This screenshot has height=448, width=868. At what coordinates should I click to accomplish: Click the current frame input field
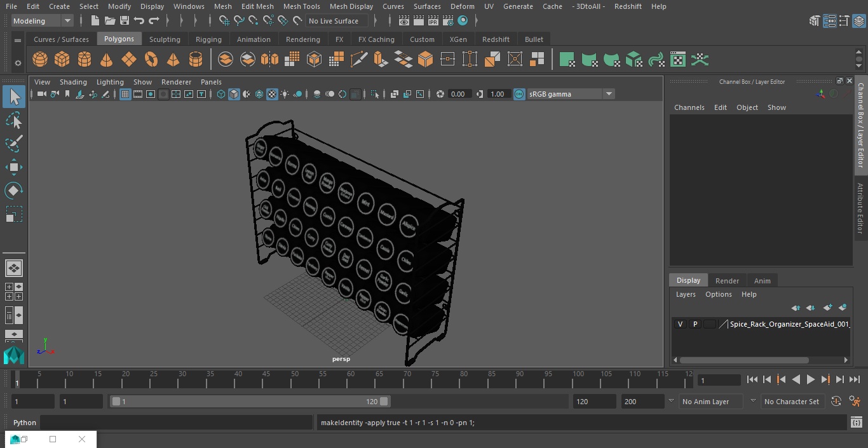(x=719, y=381)
